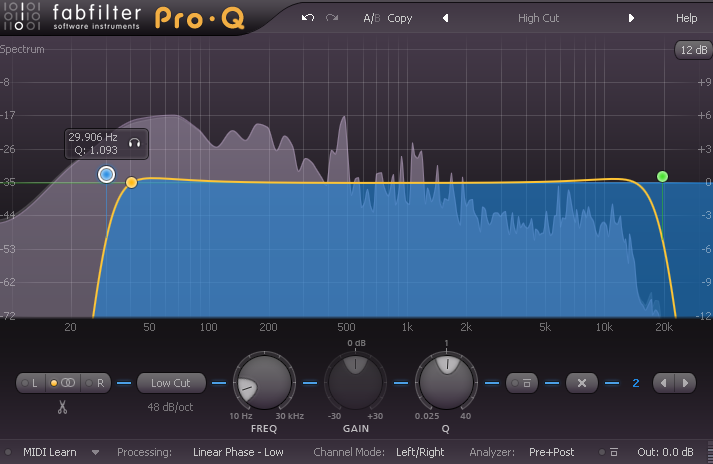Open the Low Cut filter shape dropdown

(x=171, y=383)
